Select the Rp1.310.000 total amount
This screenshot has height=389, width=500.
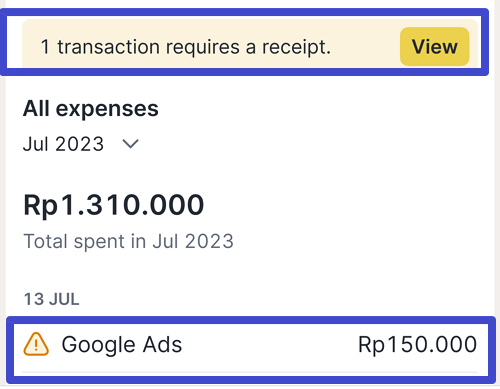click(x=113, y=205)
